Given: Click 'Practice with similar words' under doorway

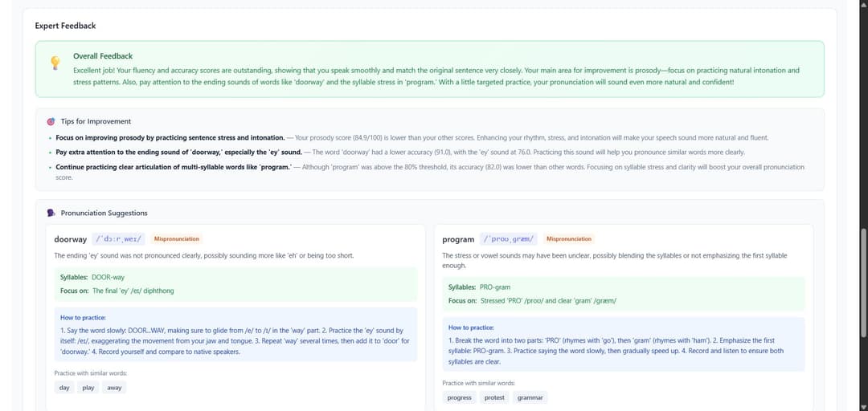Looking at the screenshot, I should click(x=91, y=373).
